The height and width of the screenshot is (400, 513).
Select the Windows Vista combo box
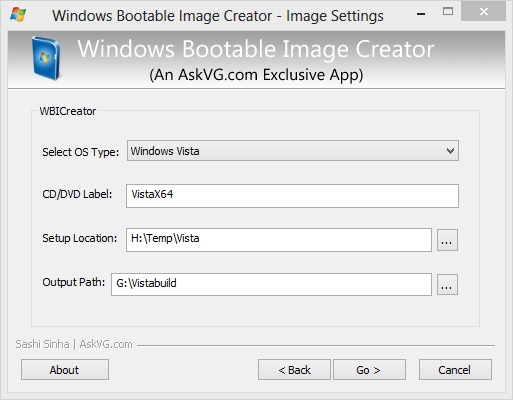(293, 151)
